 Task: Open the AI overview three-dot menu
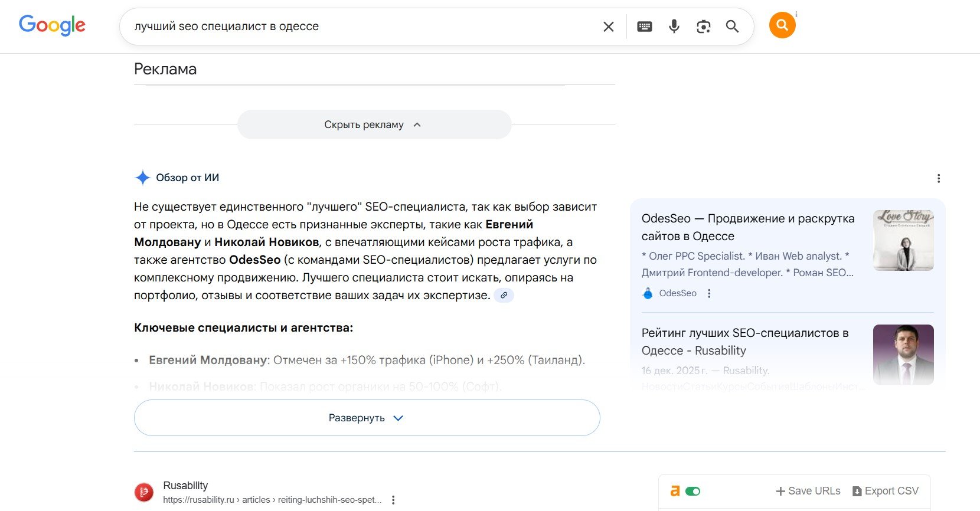click(938, 178)
